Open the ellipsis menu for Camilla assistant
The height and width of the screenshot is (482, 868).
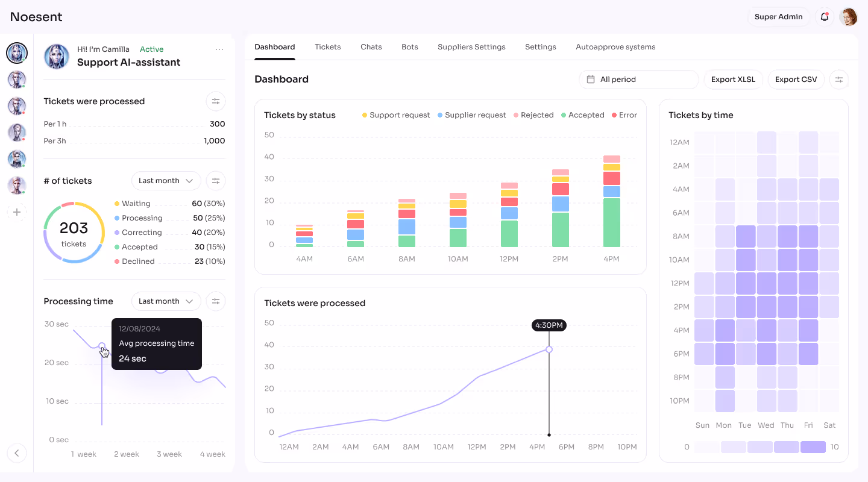219,49
